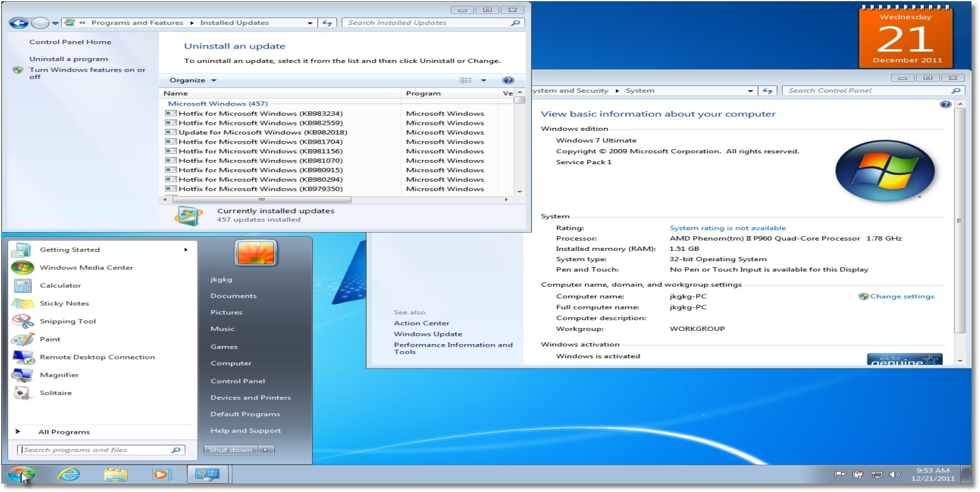Expand view options dropdown arrow
Viewport: 980px width, 492px height.
[483, 80]
